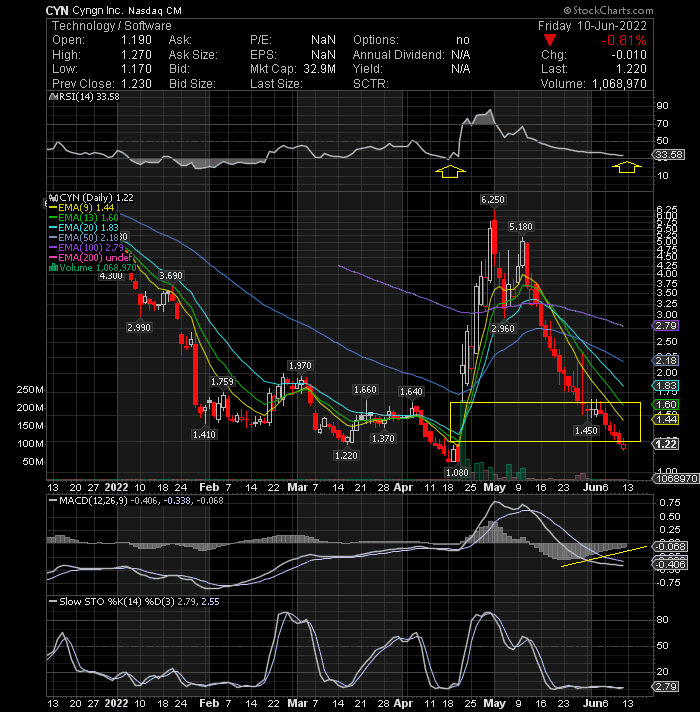Click the Slow STO %K(14) %D(3) label
The width and height of the screenshot is (700, 712).
click(117, 602)
